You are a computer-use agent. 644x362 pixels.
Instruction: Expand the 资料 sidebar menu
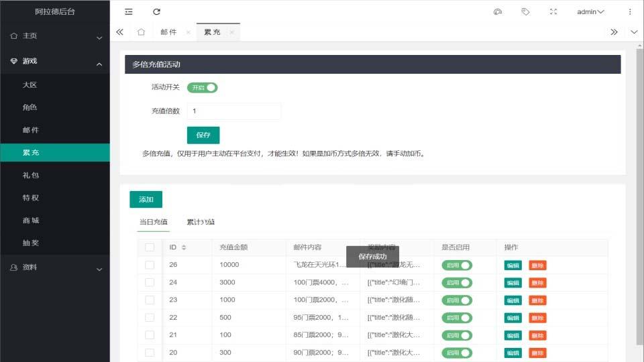tap(55, 267)
